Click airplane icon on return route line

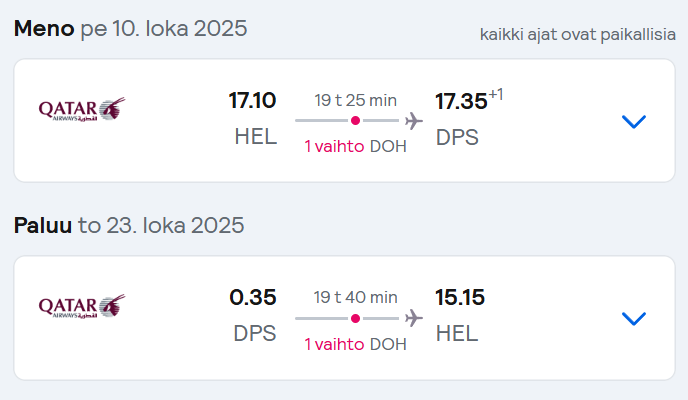pos(414,318)
